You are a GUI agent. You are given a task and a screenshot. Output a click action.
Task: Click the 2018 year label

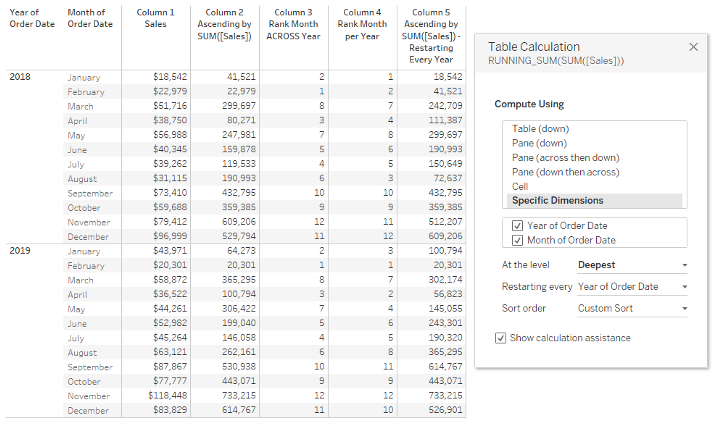point(20,77)
